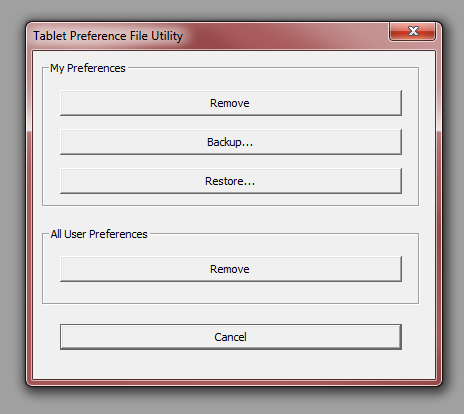Viewport: 464px width, 414px height.
Task: Select the Backup... button in My Preferences
Action: 231,142
